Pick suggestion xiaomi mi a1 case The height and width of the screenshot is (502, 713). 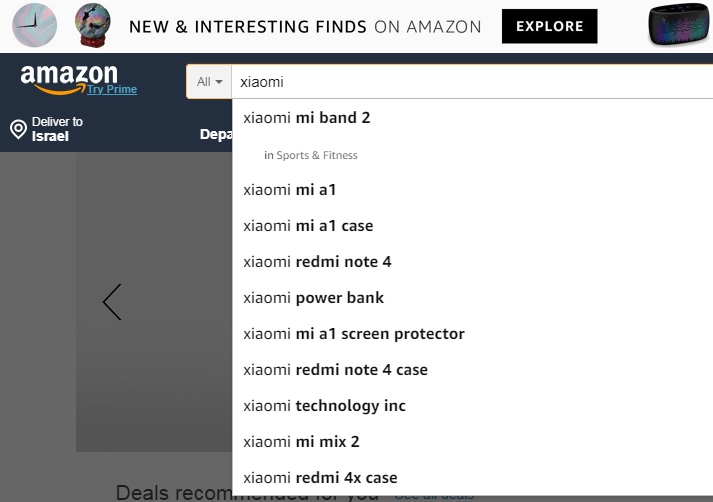308,226
